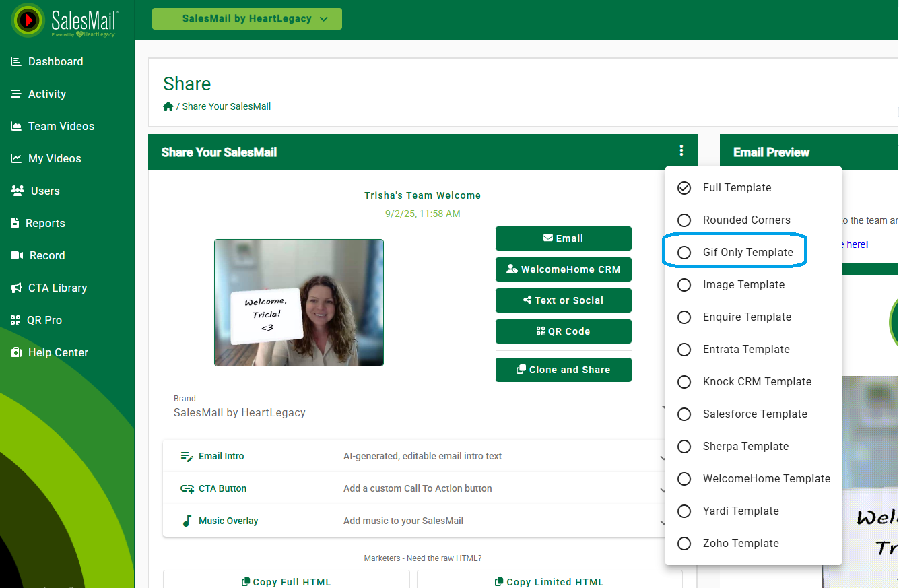
Task: Open the Dashboard sidebar icon
Action: 16,61
